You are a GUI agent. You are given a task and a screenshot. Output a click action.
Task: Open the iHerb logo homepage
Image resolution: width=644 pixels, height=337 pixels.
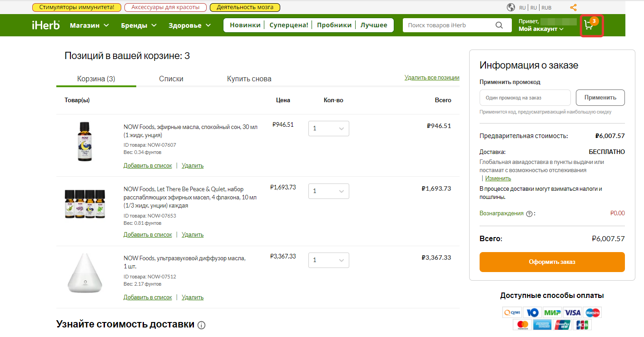[x=45, y=25]
